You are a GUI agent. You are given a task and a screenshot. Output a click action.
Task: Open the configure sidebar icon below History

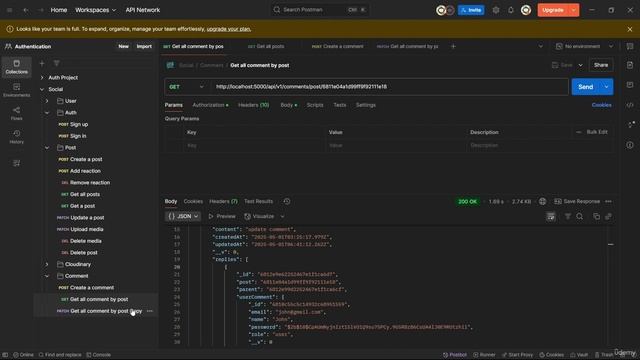(16, 163)
